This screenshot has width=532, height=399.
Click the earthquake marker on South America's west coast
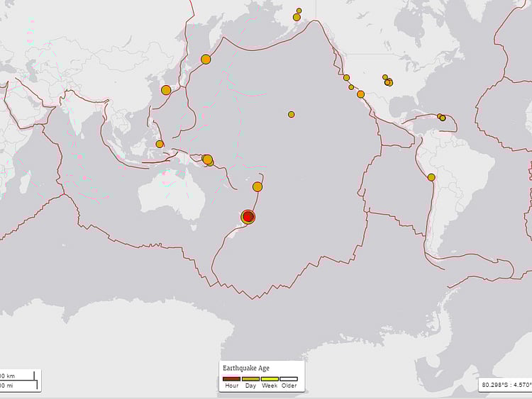[431, 177]
